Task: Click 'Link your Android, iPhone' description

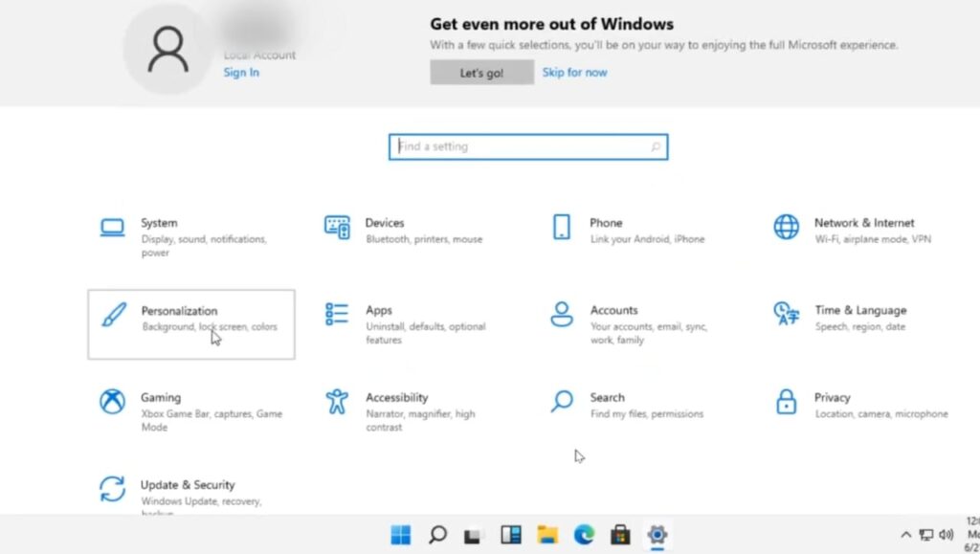Action: click(x=648, y=239)
